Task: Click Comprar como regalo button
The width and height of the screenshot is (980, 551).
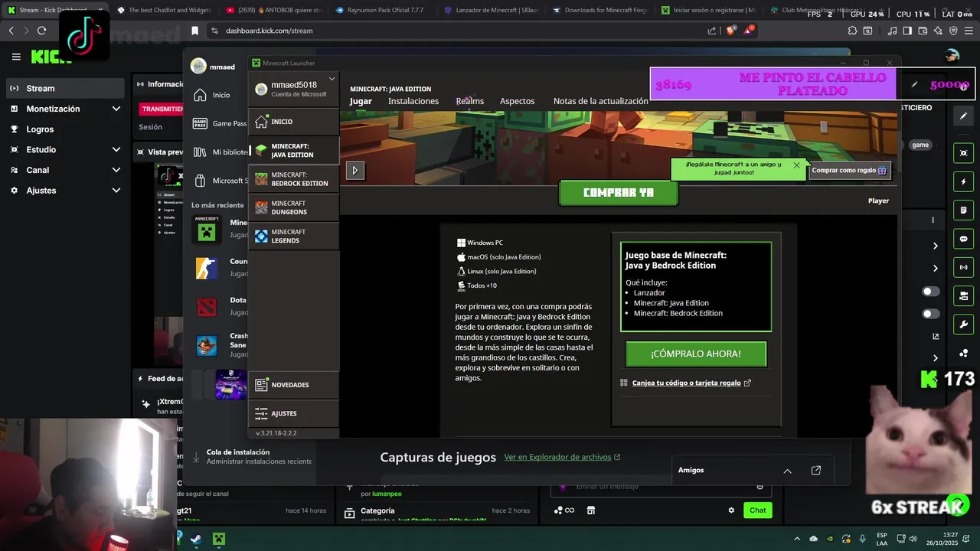Action: click(x=850, y=170)
